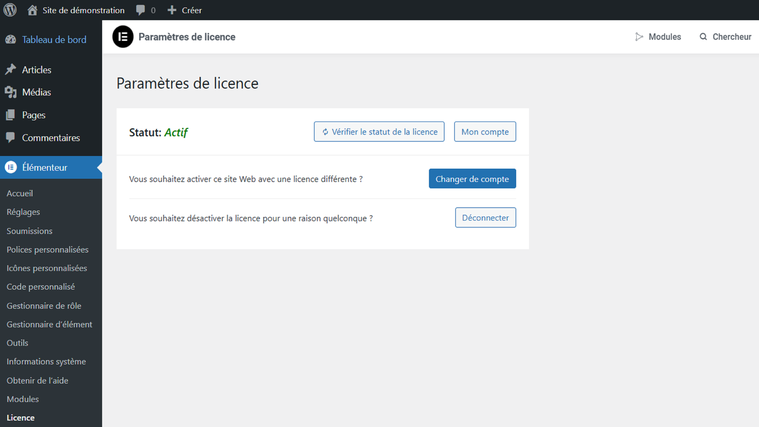Click the plus icon next to Créer
Screen dimensions: 759x427
click(171, 10)
